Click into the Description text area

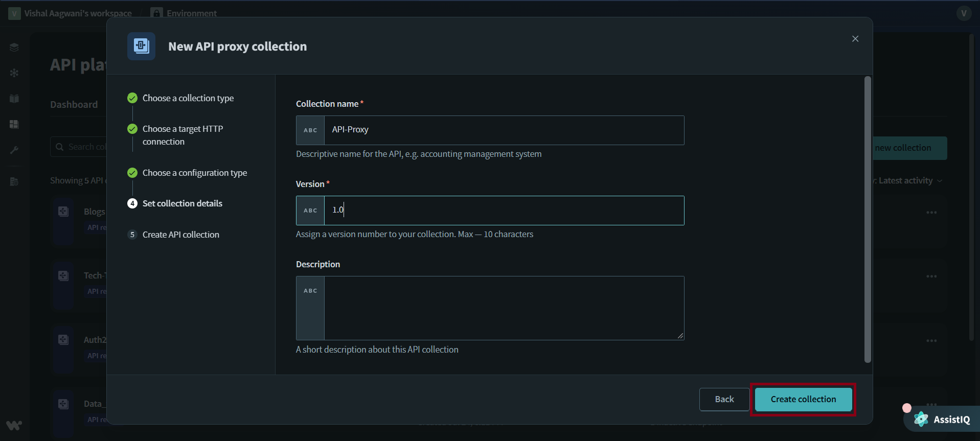point(504,308)
